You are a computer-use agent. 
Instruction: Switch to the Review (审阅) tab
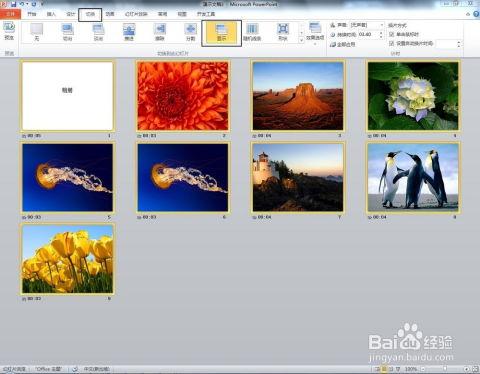tap(162, 14)
